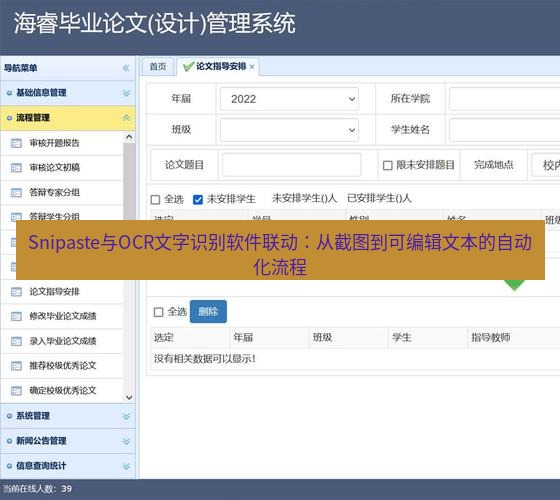Screen dimensions: 560x500
Task: Click icon beside 审核开题报告
Action: pyautogui.click(x=16, y=143)
